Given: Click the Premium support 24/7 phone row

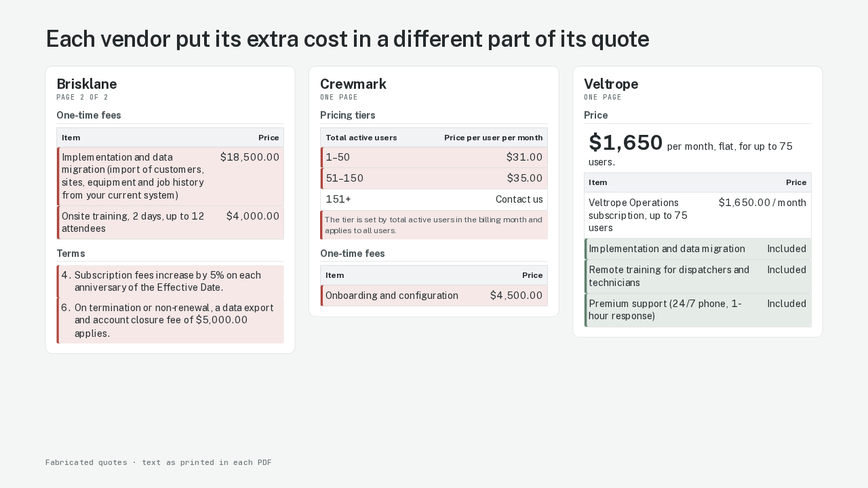Looking at the screenshot, I should coord(697,310).
